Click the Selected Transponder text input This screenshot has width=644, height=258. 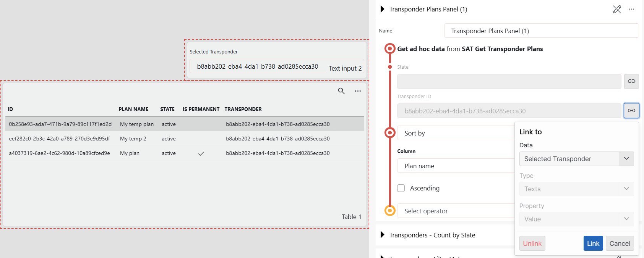(x=258, y=66)
